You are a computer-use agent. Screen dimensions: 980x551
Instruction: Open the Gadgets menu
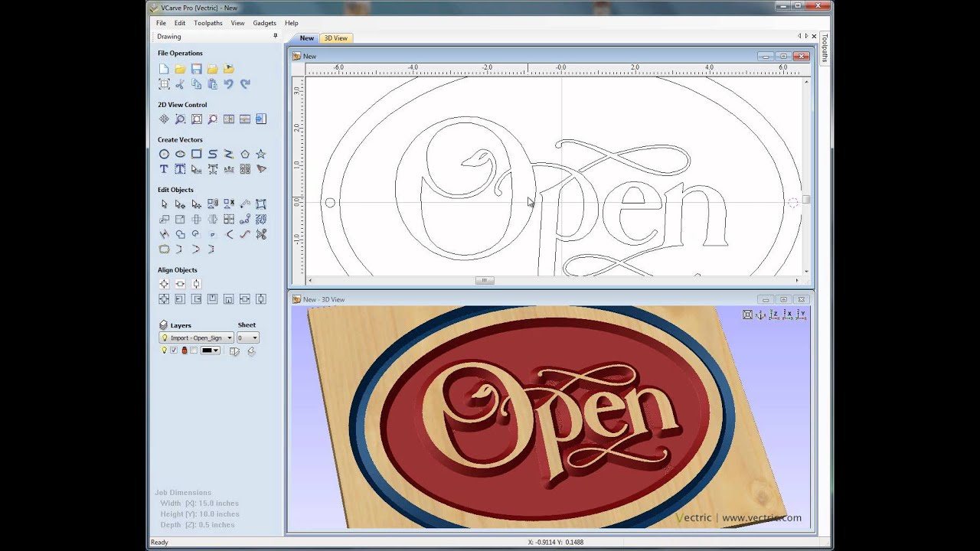264,23
